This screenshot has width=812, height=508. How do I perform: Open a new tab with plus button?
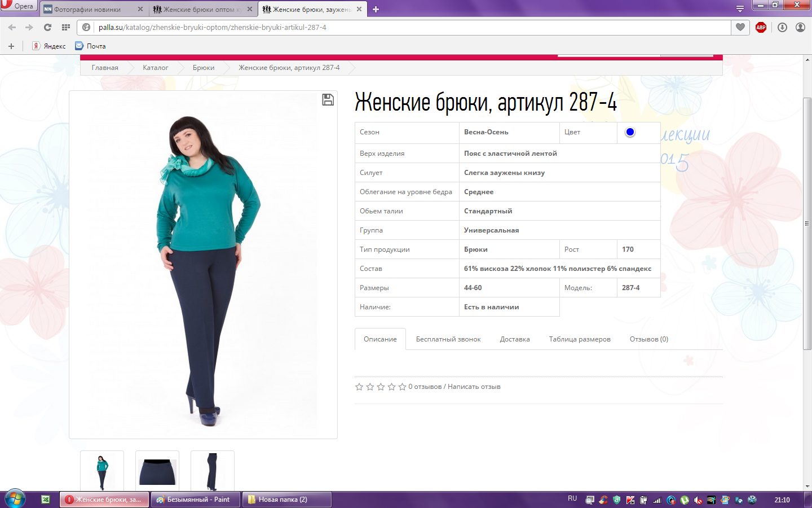(x=376, y=9)
